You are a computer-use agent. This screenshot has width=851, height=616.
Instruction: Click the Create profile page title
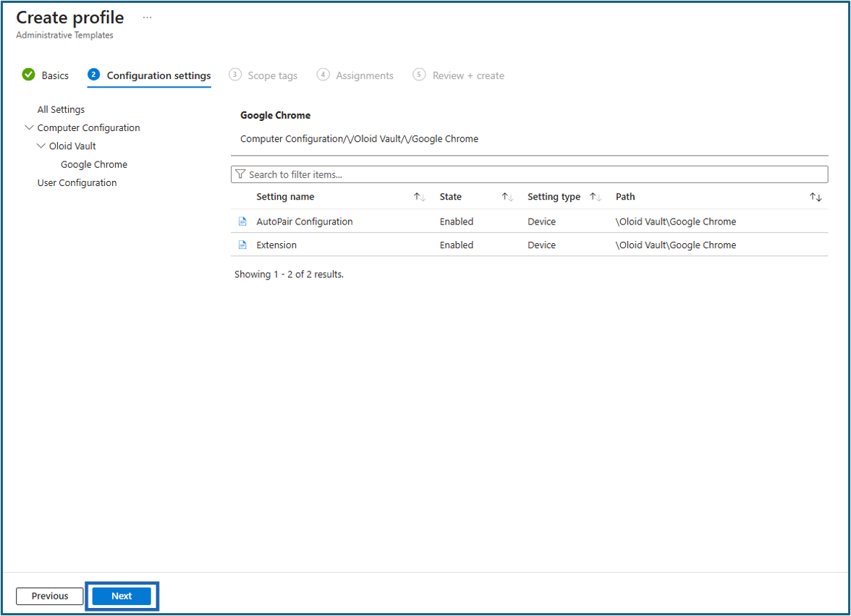[70, 17]
